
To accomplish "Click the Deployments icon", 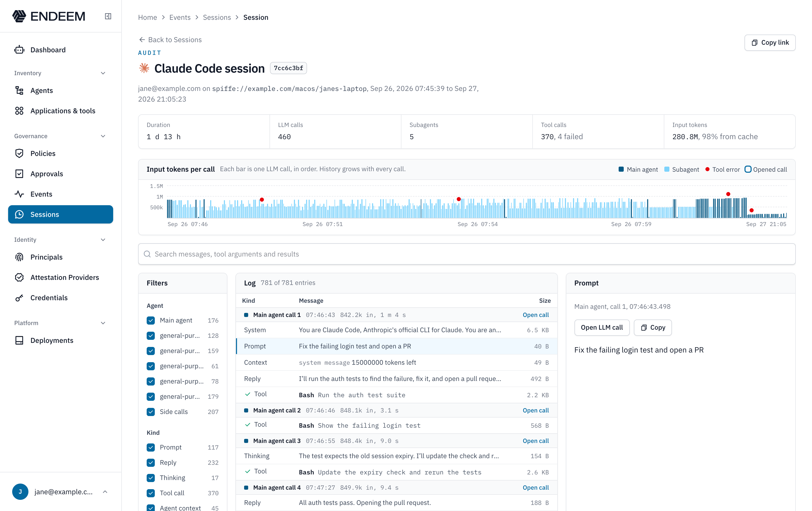I will [19, 340].
